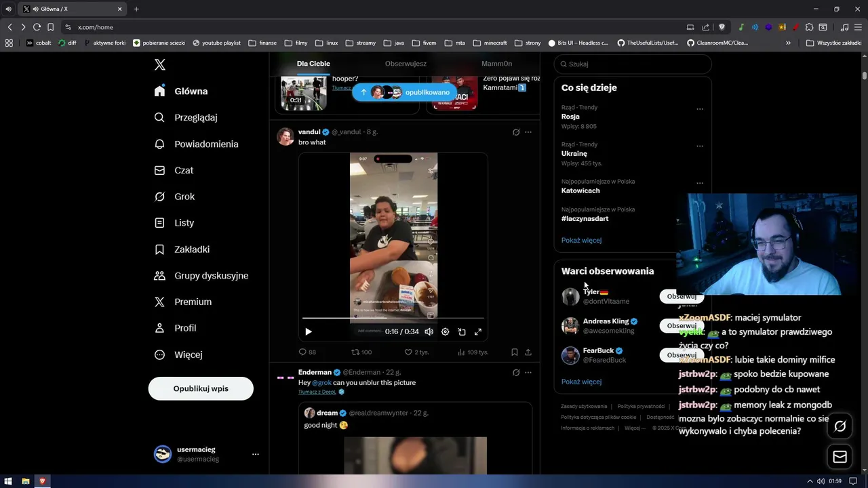Reply to vandul's post (88 replies)
Viewport: 868px width, 488px height.
(x=307, y=352)
